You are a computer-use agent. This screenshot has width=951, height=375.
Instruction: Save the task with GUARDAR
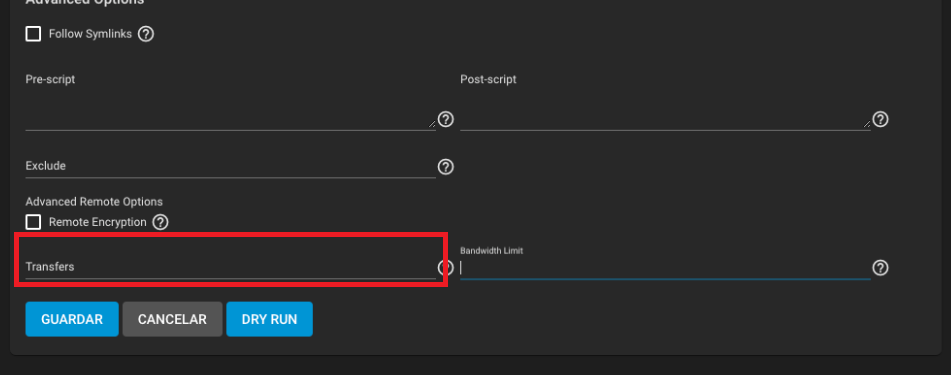click(72, 319)
